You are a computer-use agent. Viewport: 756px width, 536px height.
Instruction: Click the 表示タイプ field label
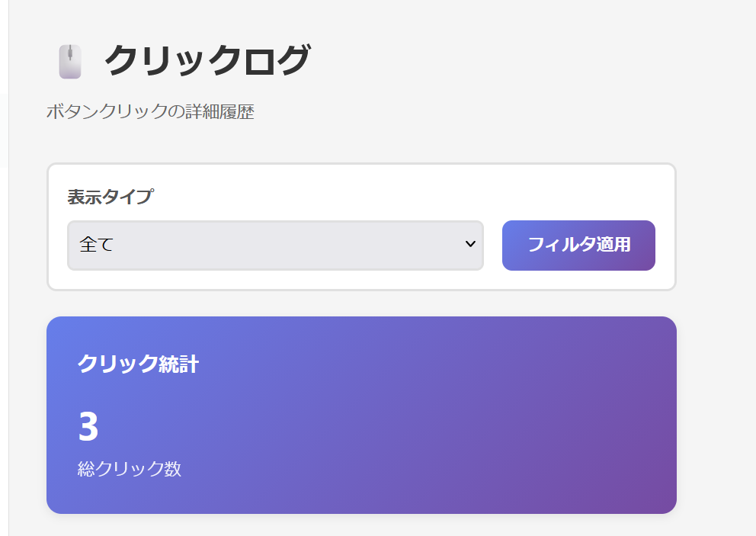click(110, 197)
